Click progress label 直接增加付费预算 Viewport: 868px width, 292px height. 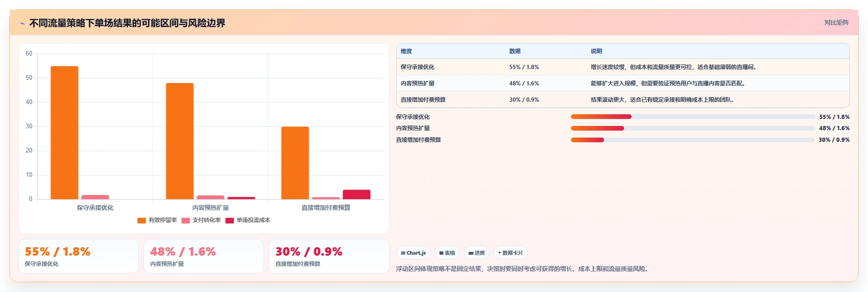point(419,140)
